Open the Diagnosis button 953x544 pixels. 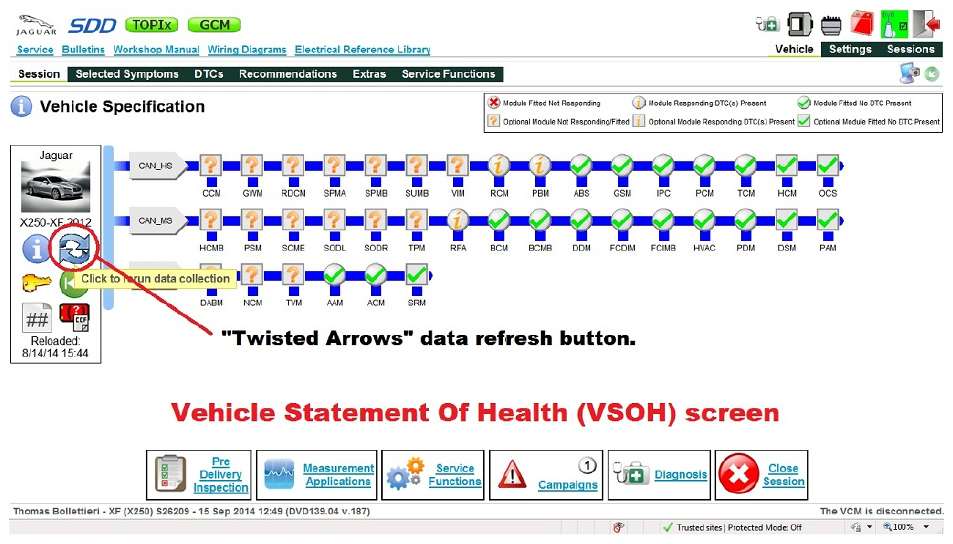pyautogui.click(x=659, y=475)
